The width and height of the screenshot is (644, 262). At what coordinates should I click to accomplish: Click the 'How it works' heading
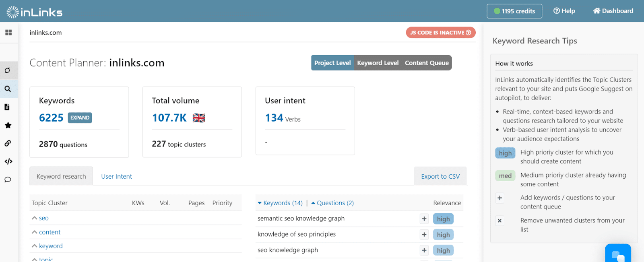coord(514,64)
